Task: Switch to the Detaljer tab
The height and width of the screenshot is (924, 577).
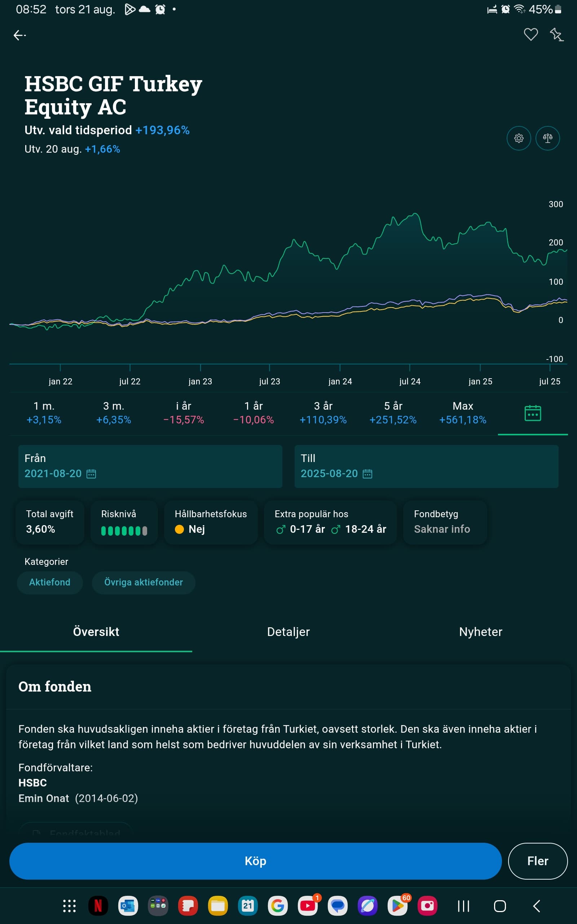Action: [288, 632]
